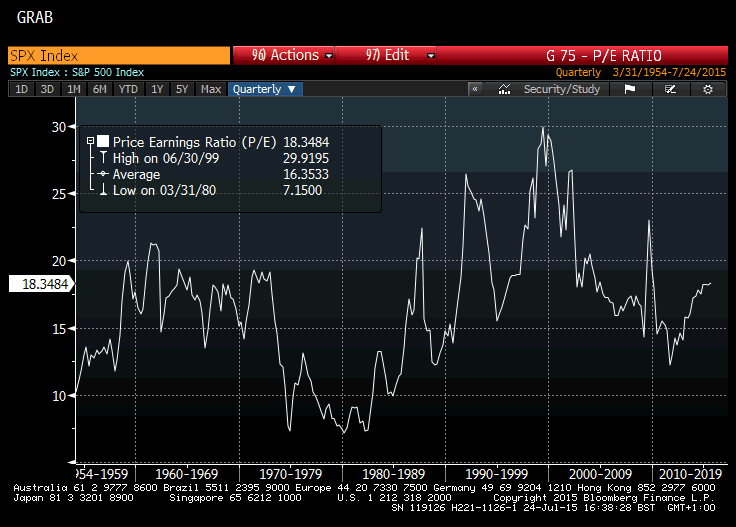Select the YTD range tab
The width and height of the screenshot is (736, 527).
(128, 89)
